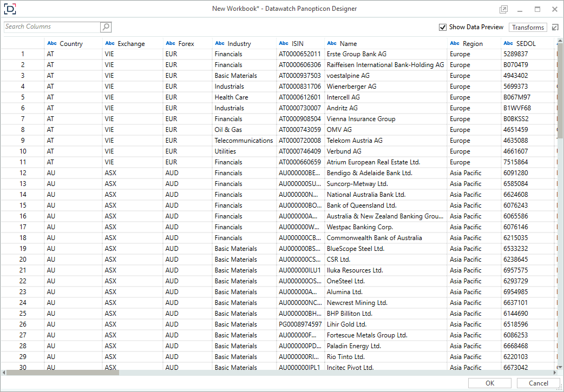
Task: Click the Abc type icon for Exchange column
Action: (x=110, y=43)
